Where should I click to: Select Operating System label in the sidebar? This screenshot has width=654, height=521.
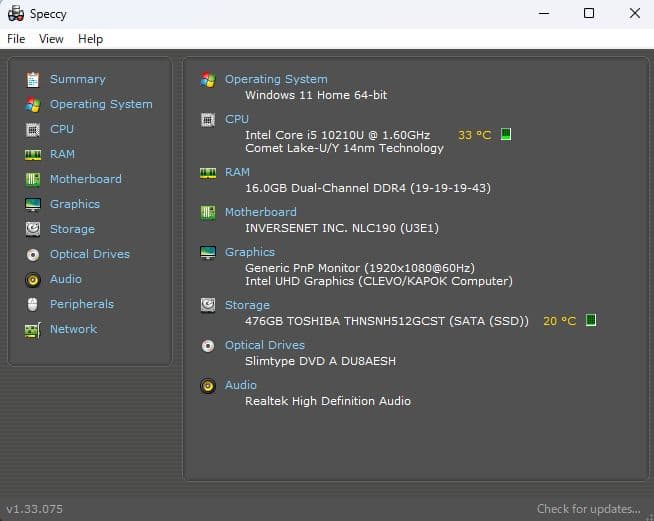tap(101, 104)
